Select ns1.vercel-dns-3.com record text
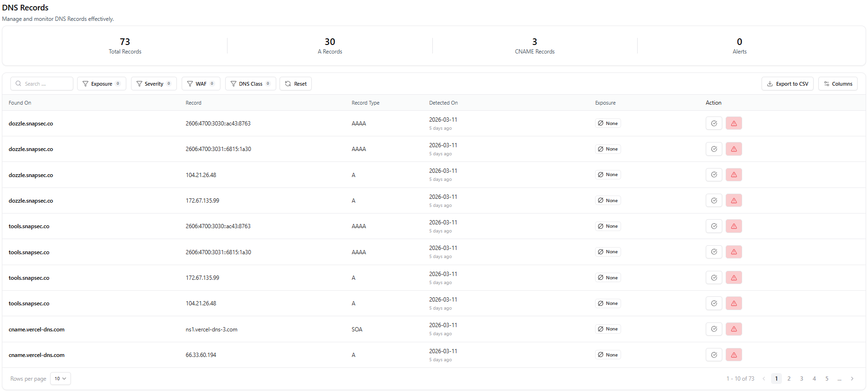868x392 pixels. (211, 330)
